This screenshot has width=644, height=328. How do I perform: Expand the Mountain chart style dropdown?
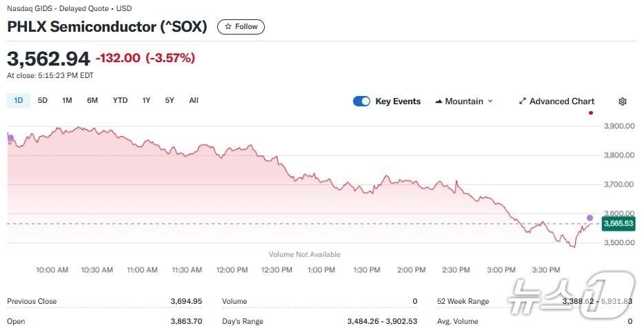pos(464,102)
